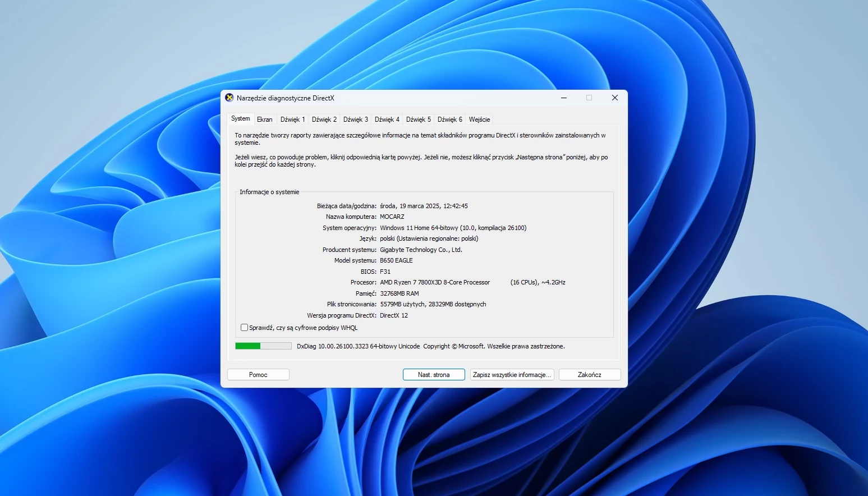Click the AMD Ryzen 7 7800X3D processor text

point(435,282)
